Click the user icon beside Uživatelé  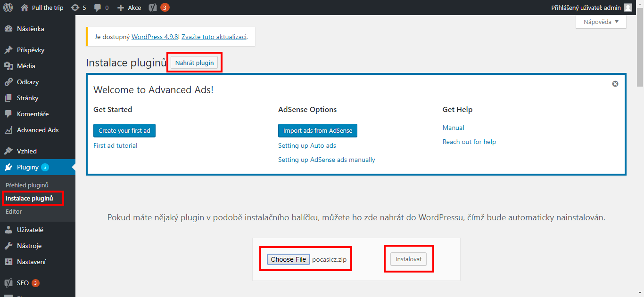click(8, 230)
